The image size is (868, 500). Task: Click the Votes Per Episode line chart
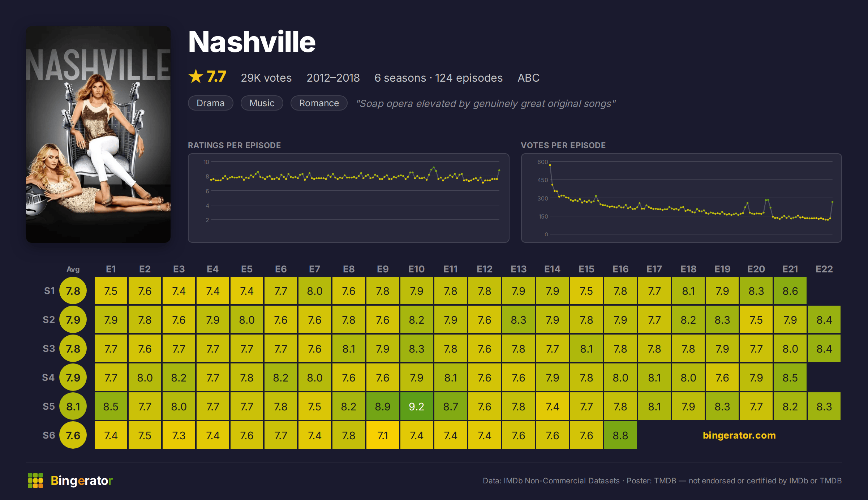pos(682,198)
